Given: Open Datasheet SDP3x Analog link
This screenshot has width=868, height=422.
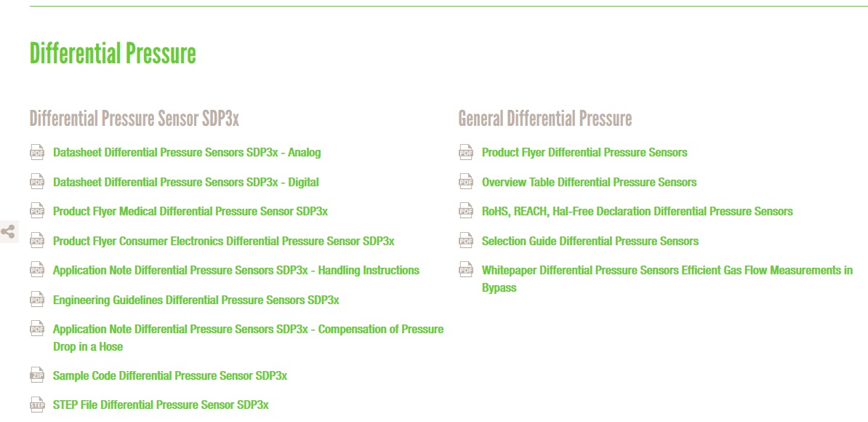Looking at the screenshot, I should [187, 153].
